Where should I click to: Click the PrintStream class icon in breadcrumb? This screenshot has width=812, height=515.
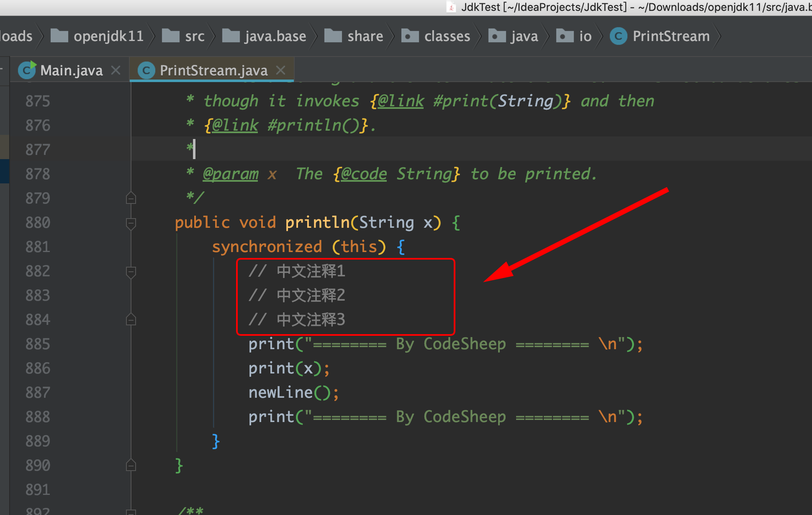[x=618, y=36]
